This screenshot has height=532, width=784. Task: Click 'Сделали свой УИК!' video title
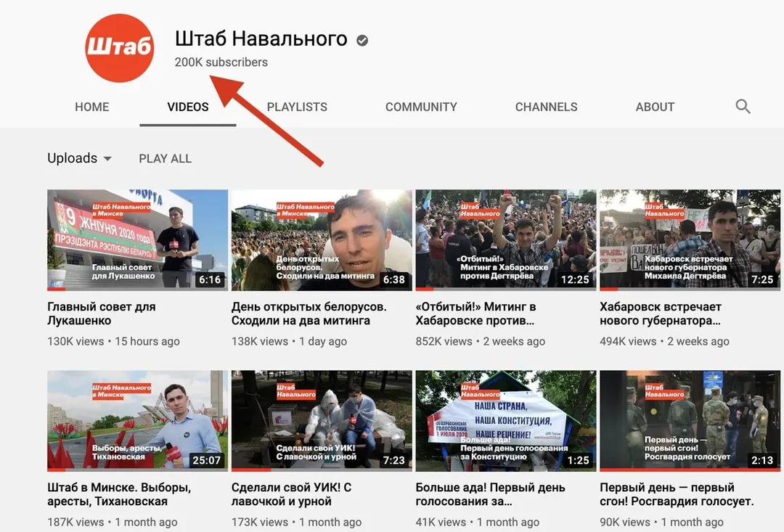pos(292,494)
